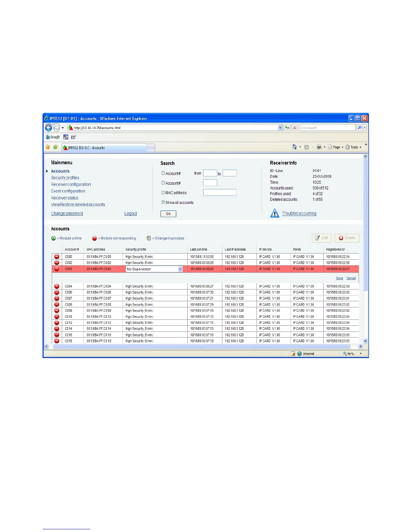Screen dimensions: 411x532
Task: Click the status icon of account C000
Action: (x=57, y=257)
